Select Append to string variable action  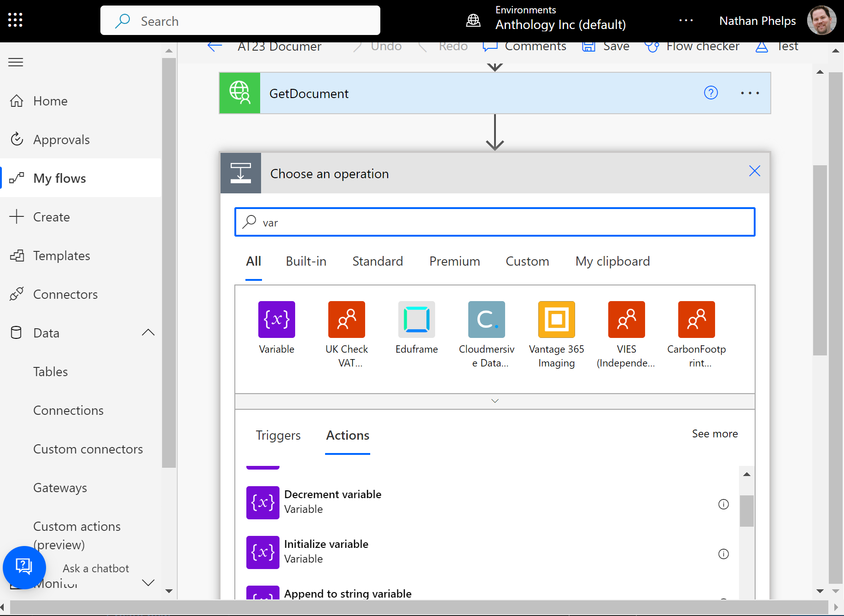(x=488, y=593)
